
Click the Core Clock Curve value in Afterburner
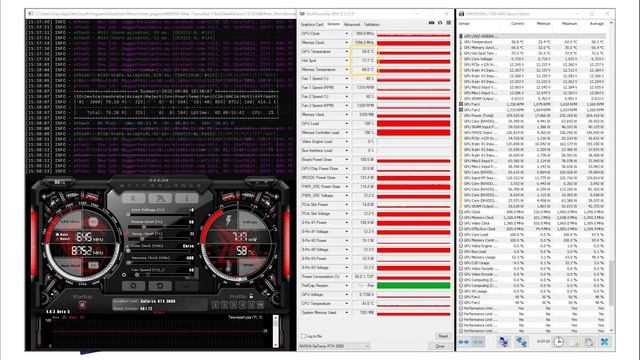pos(188,246)
